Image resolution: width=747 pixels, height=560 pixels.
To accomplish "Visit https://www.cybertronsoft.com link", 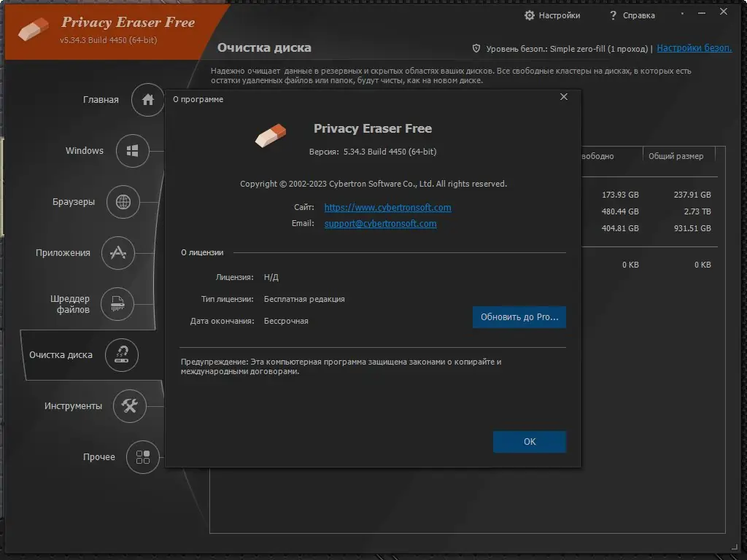I will click(388, 208).
